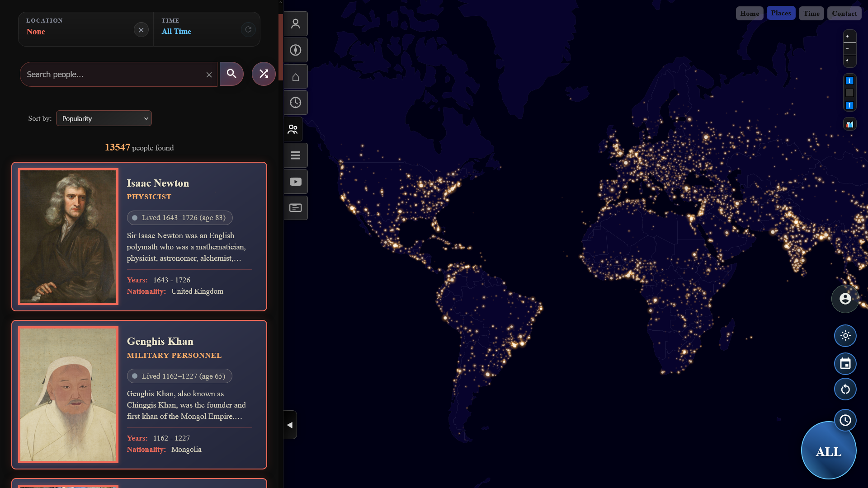
Task: Zoom in on the map
Action: pyautogui.click(x=849, y=36)
